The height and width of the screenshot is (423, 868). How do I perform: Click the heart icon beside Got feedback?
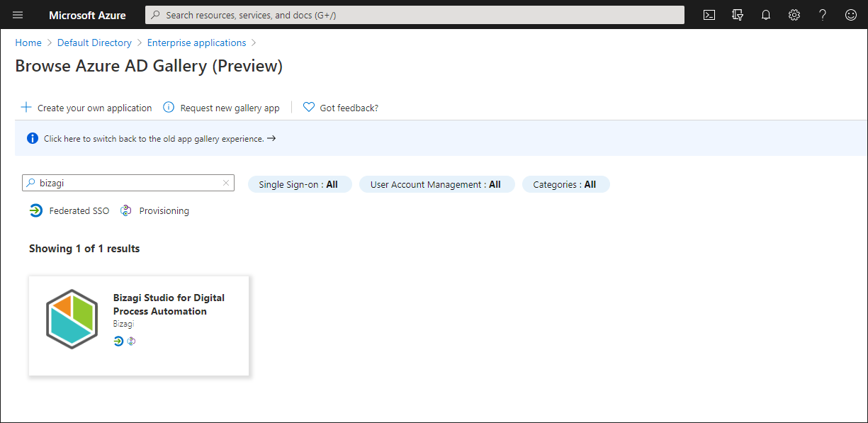[308, 108]
